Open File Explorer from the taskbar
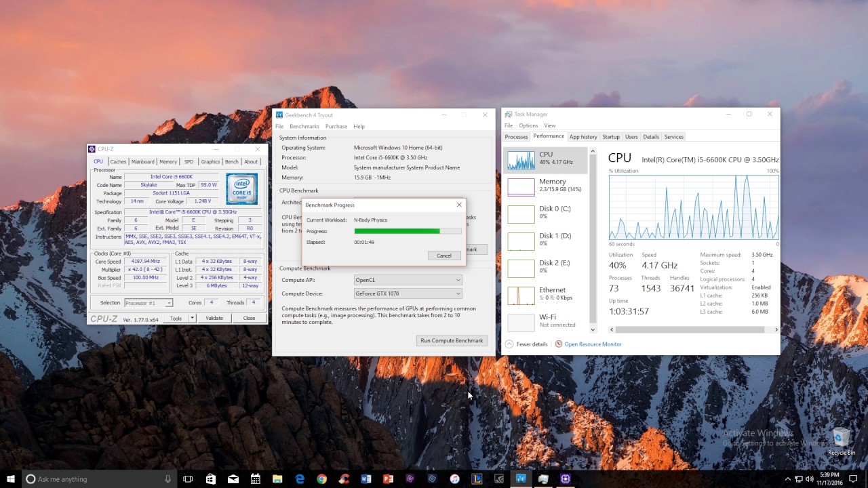The height and width of the screenshot is (488, 868). (x=277, y=479)
